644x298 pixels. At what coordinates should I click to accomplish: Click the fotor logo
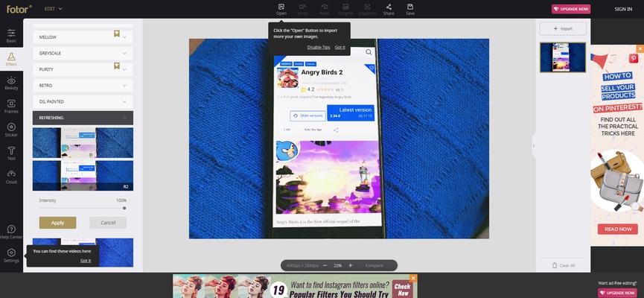click(19, 9)
